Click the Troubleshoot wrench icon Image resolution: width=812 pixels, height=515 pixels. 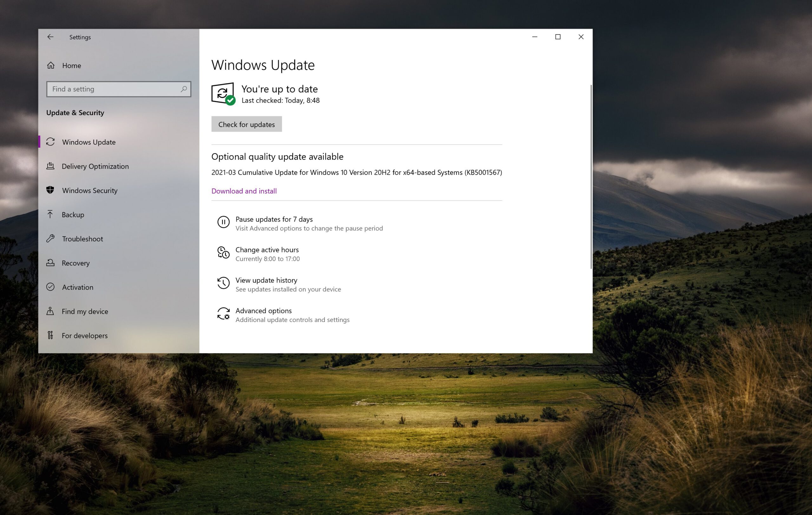click(50, 238)
